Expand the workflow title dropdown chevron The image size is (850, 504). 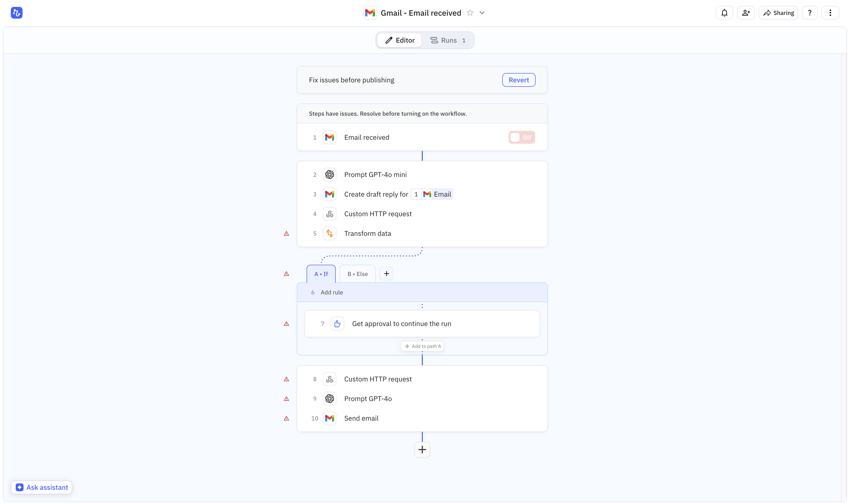coord(482,13)
